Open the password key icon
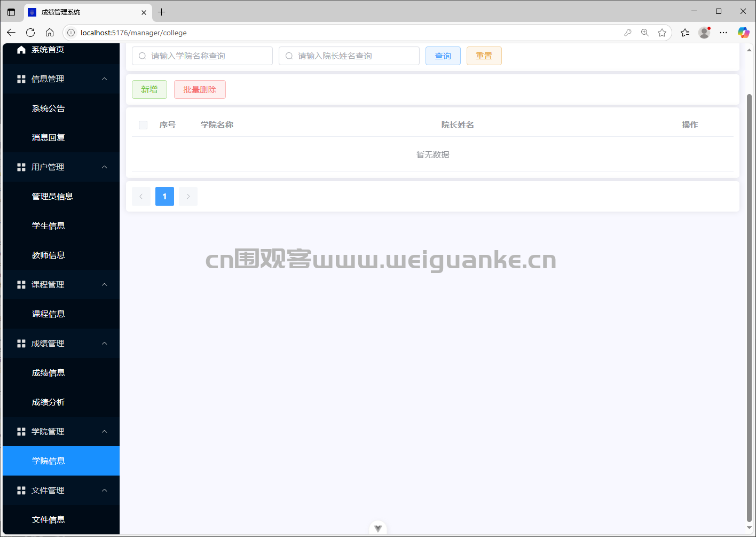The height and width of the screenshot is (537, 756). (x=628, y=33)
